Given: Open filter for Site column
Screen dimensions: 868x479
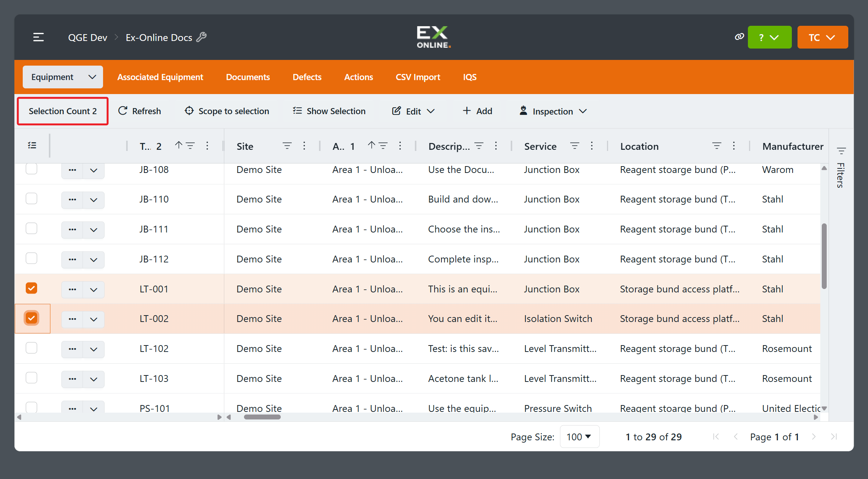Looking at the screenshot, I should point(287,146).
